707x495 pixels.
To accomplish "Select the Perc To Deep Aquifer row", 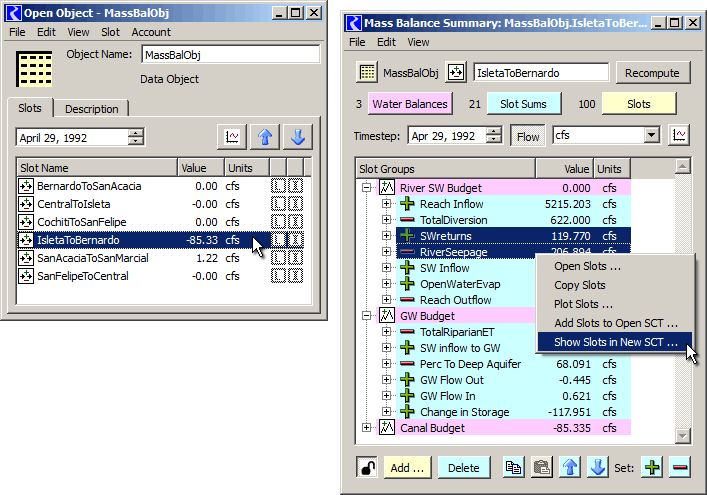I will coord(513,364).
